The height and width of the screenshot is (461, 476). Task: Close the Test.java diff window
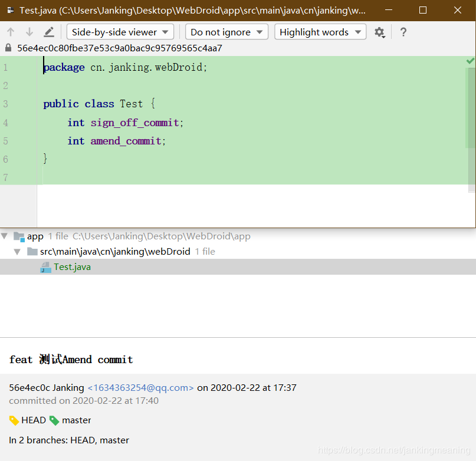pyautogui.click(x=458, y=11)
